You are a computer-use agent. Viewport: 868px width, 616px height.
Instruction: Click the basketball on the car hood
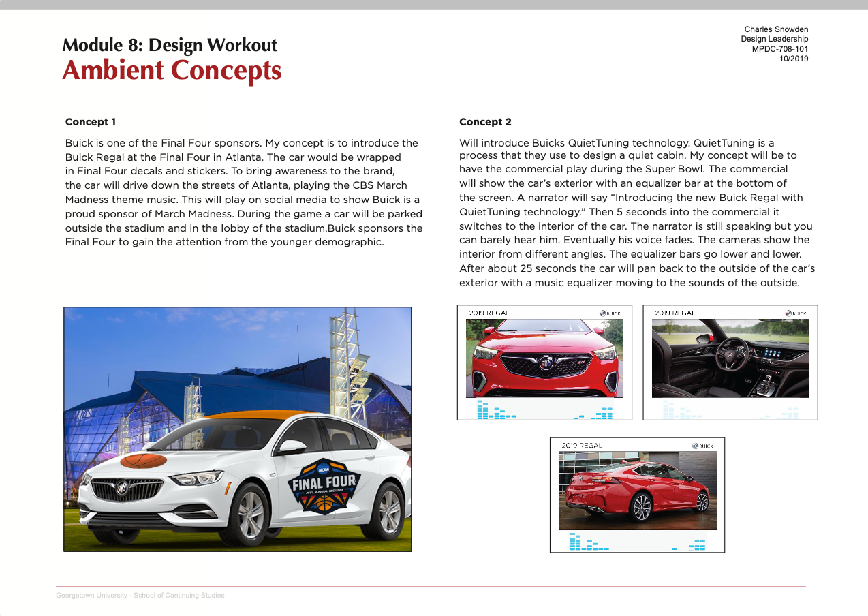pyautogui.click(x=144, y=461)
